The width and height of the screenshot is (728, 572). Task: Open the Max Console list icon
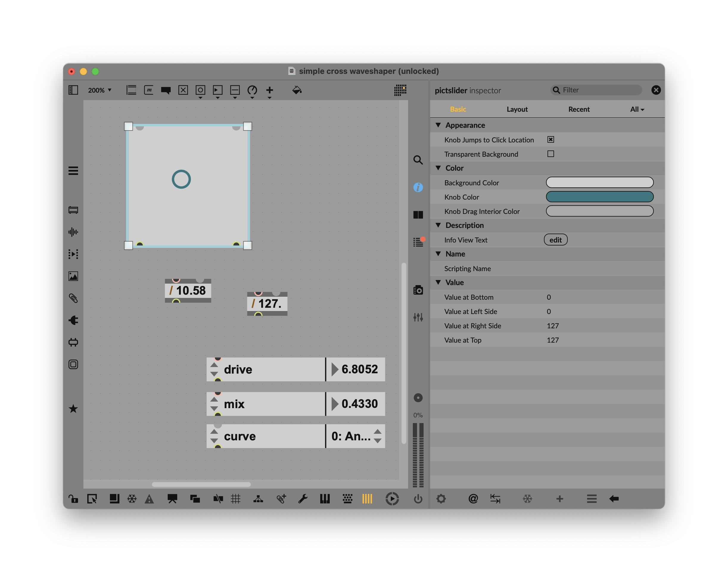[x=418, y=242]
